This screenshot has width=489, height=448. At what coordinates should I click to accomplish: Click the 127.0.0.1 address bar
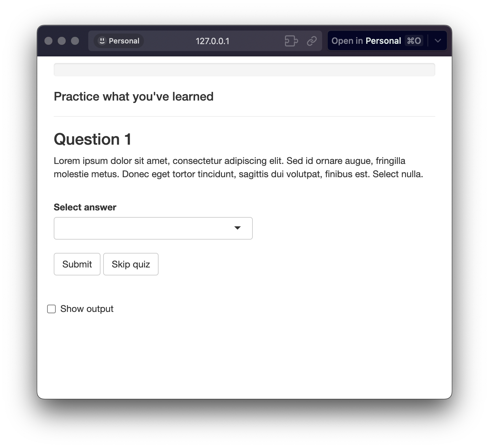coord(212,41)
